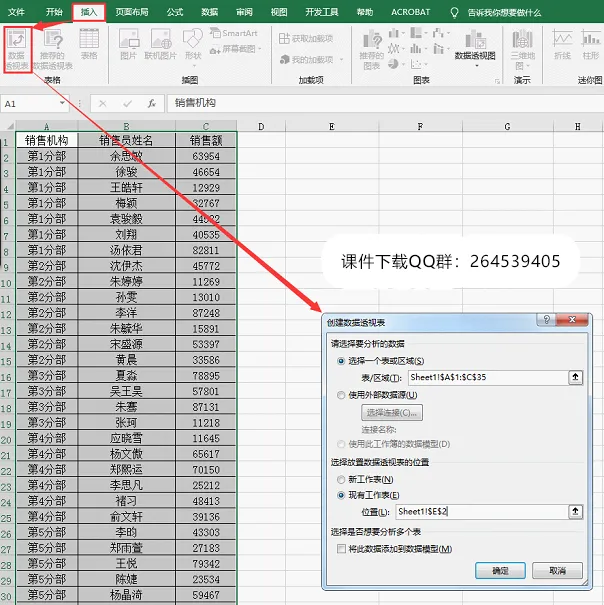
Task: Insert SmartArt graphic
Action: pyautogui.click(x=234, y=33)
